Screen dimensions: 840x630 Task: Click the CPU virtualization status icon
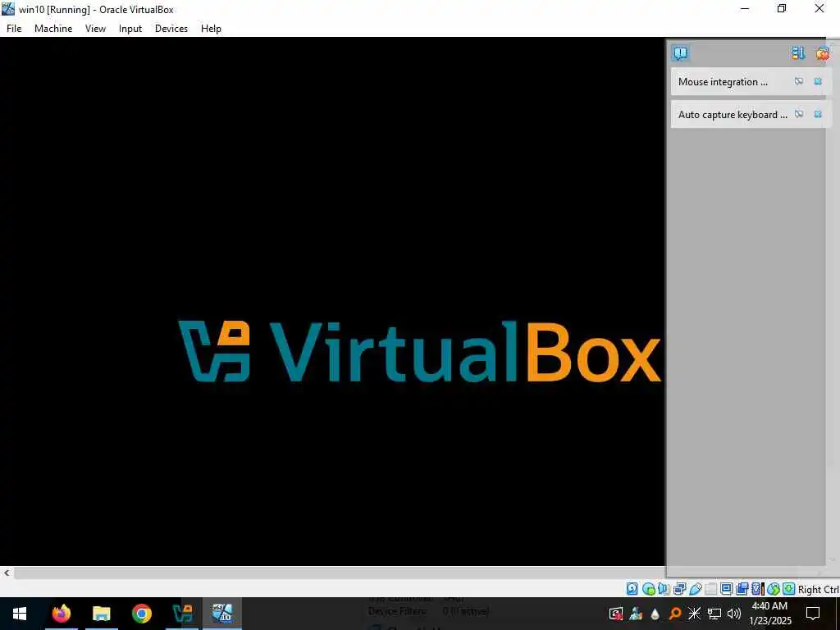(x=757, y=589)
